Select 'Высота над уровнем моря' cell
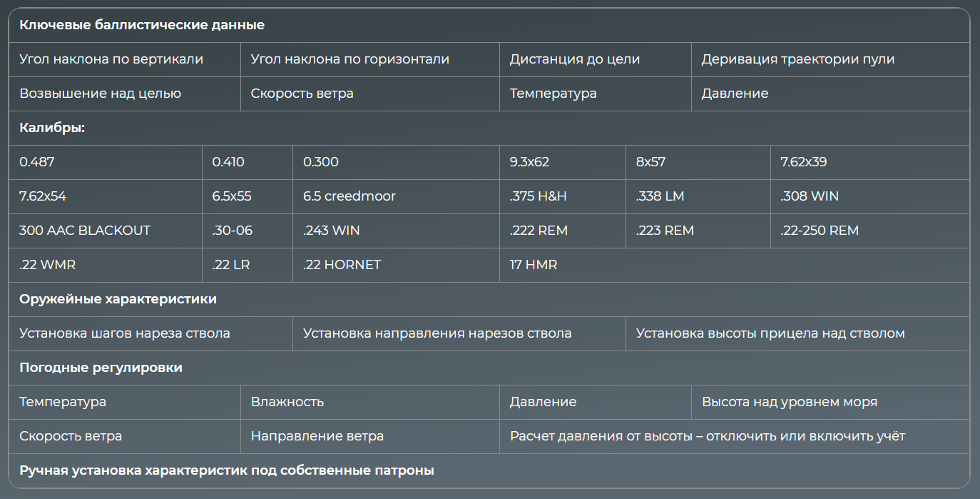Screen dimensions: 980x499 point(789,402)
